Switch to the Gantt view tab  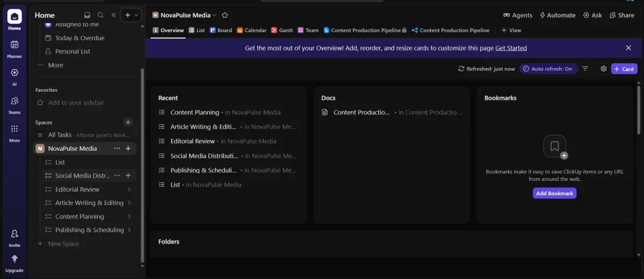pyautogui.click(x=282, y=31)
